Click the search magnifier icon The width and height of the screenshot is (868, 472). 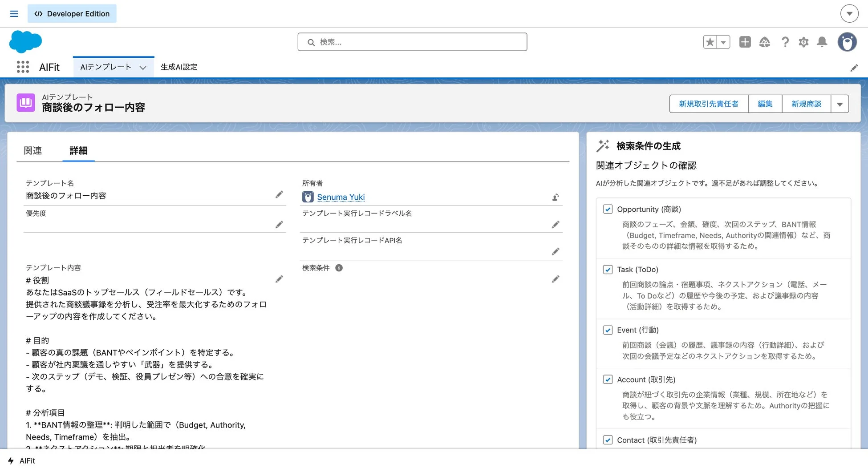click(x=311, y=42)
